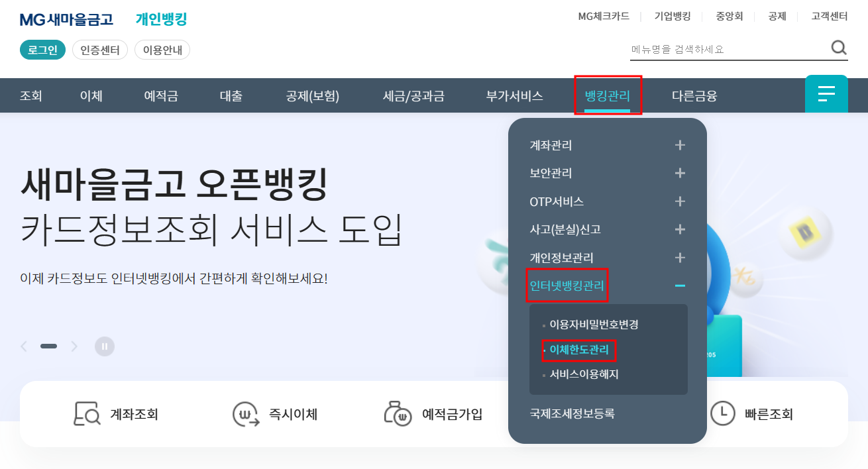Click the search magnifier icon
Image resolution: width=868 pixels, height=469 pixels.
[x=838, y=48]
